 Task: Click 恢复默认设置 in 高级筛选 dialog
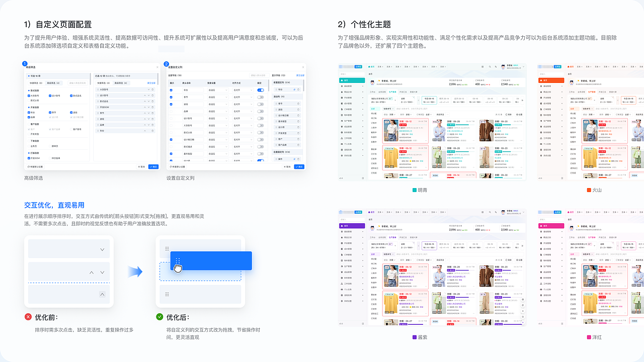[x=35, y=166]
